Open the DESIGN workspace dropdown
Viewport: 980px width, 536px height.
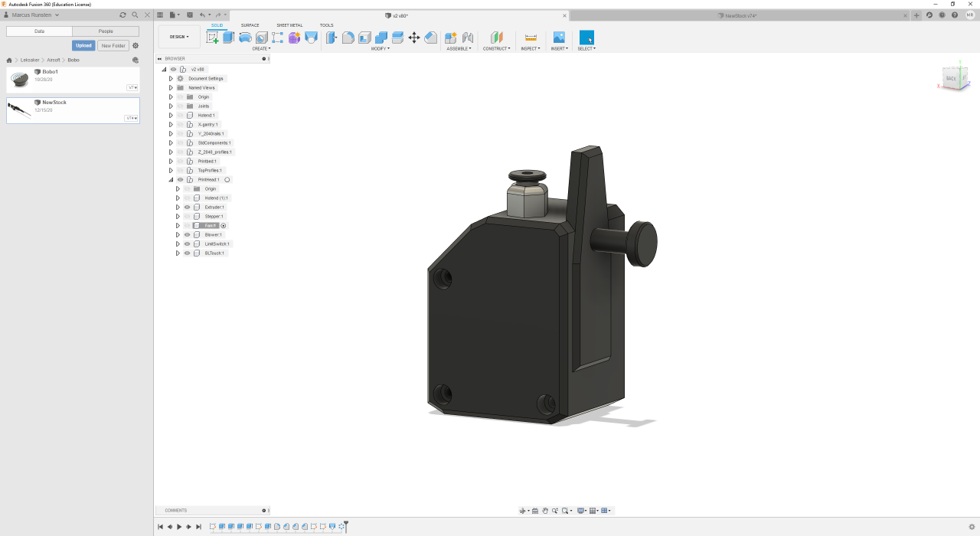pos(179,37)
